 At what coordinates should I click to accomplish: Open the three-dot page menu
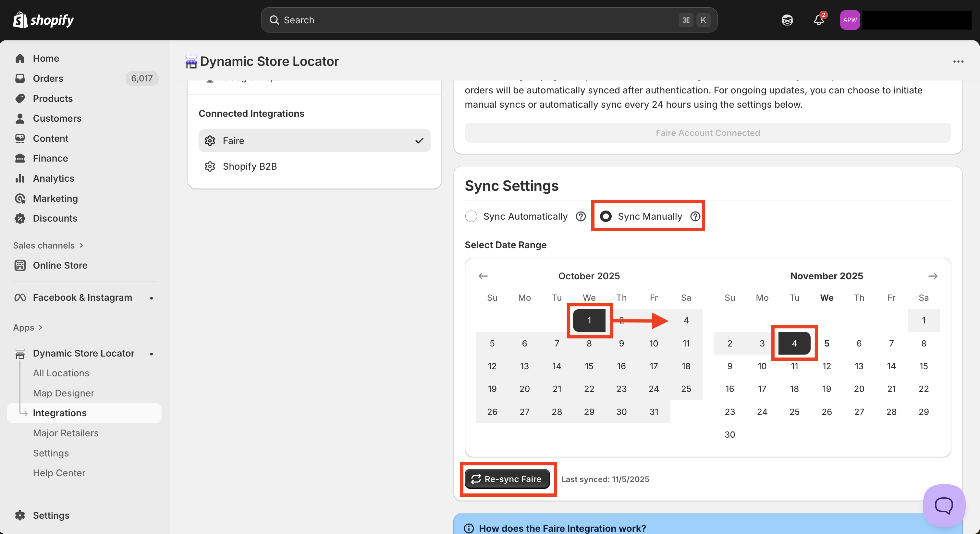pyautogui.click(x=958, y=62)
